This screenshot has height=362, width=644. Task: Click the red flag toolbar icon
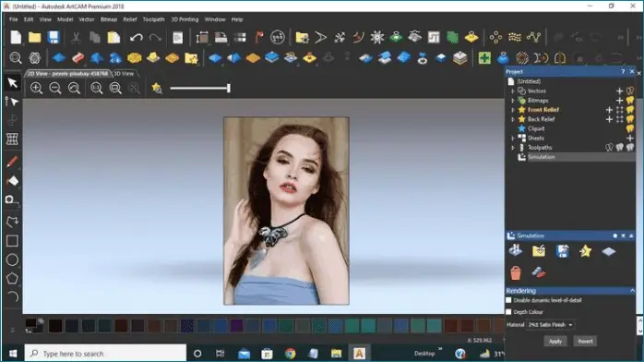pyautogui.click(x=258, y=37)
